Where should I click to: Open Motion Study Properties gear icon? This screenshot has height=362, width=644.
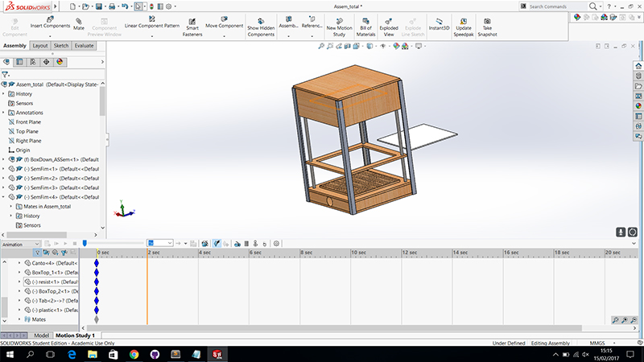(x=276, y=244)
